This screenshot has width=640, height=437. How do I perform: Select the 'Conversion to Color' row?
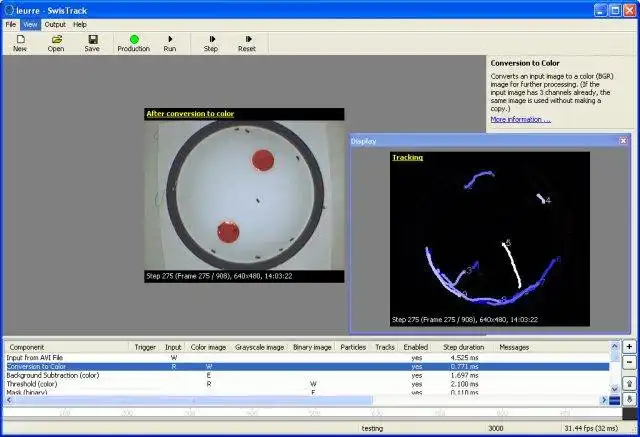(308, 366)
